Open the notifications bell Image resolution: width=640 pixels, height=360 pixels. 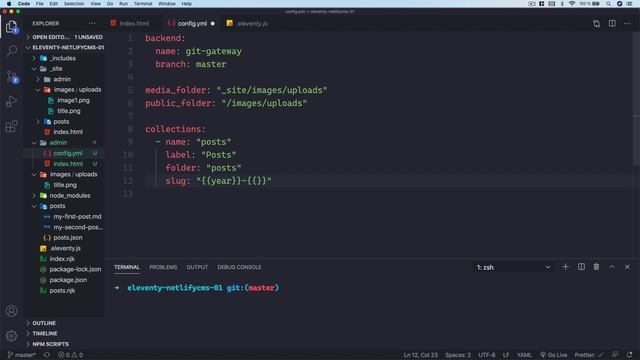click(x=629, y=355)
